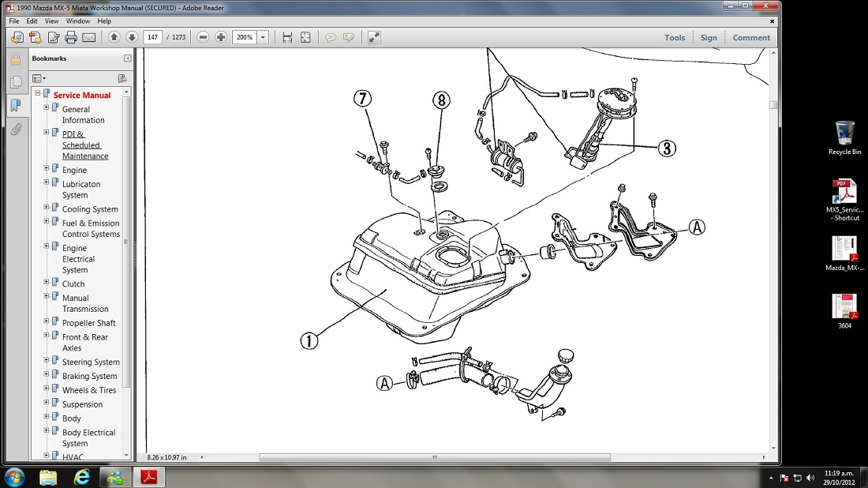Open Recycle Bin on desktop
Screen dimensions: 868x488
point(845,137)
